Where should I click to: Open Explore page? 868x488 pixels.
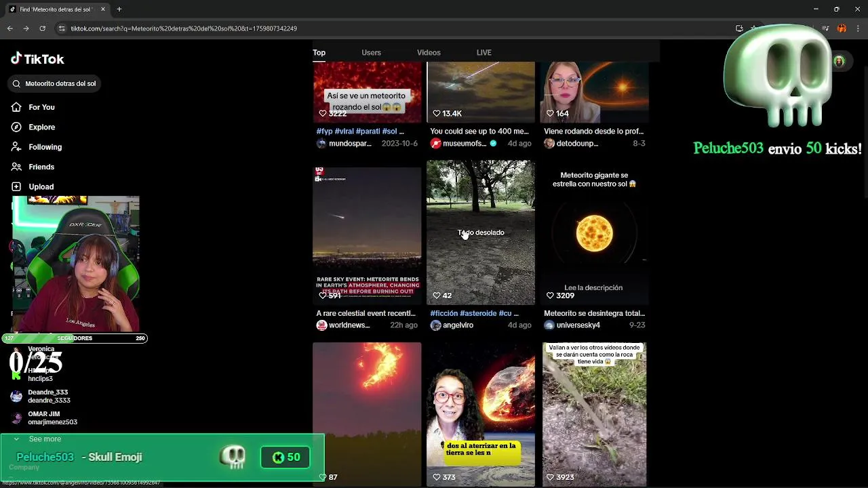[x=41, y=127]
